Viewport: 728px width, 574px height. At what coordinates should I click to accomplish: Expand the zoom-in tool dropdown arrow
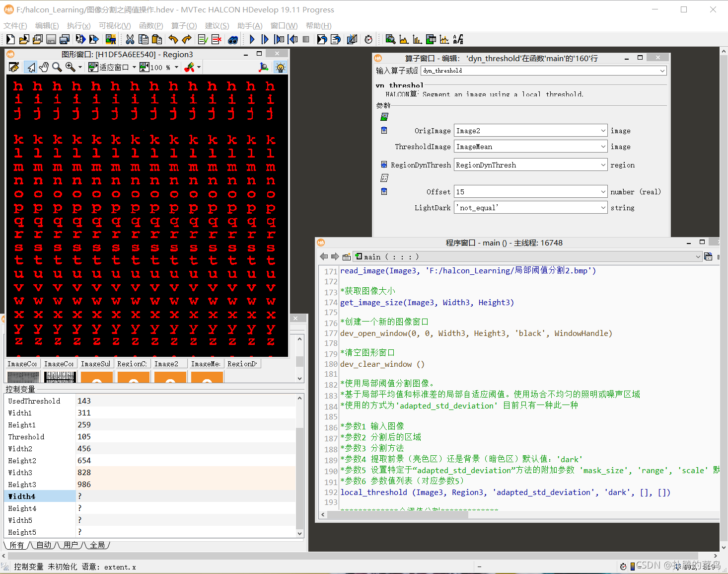[x=80, y=67]
